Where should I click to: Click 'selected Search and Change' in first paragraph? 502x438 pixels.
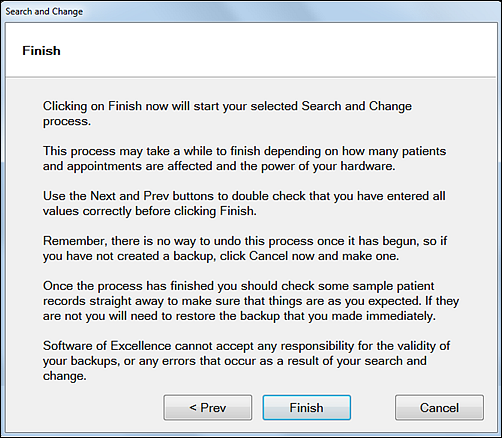(x=331, y=106)
